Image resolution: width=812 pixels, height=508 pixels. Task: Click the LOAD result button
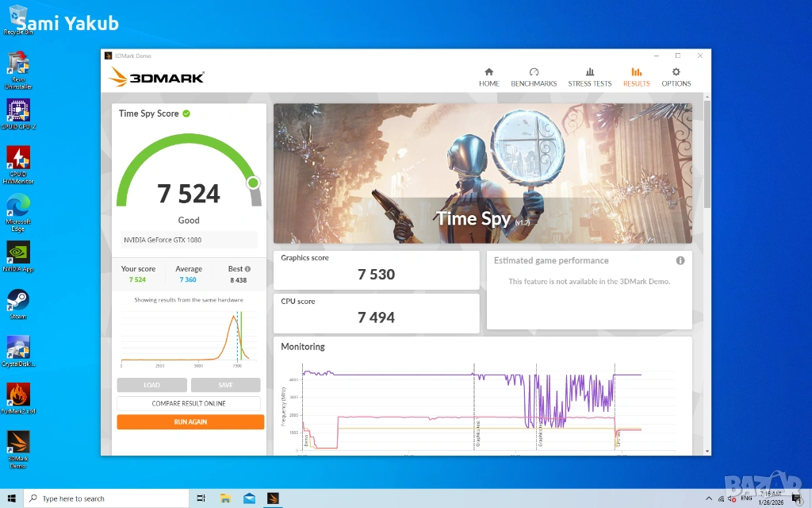(151, 385)
